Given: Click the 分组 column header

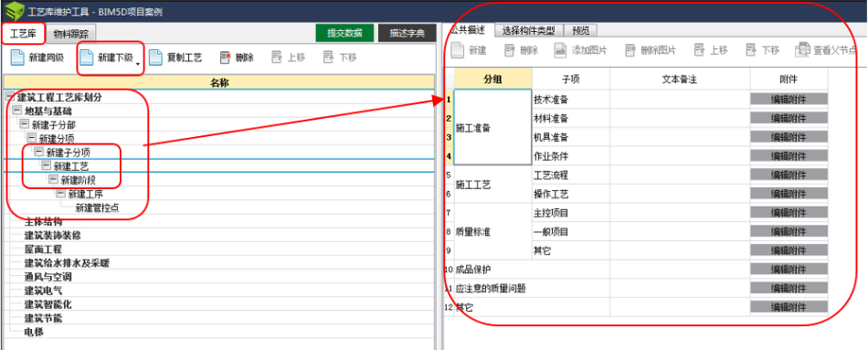Looking at the screenshot, I should point(493,80).
